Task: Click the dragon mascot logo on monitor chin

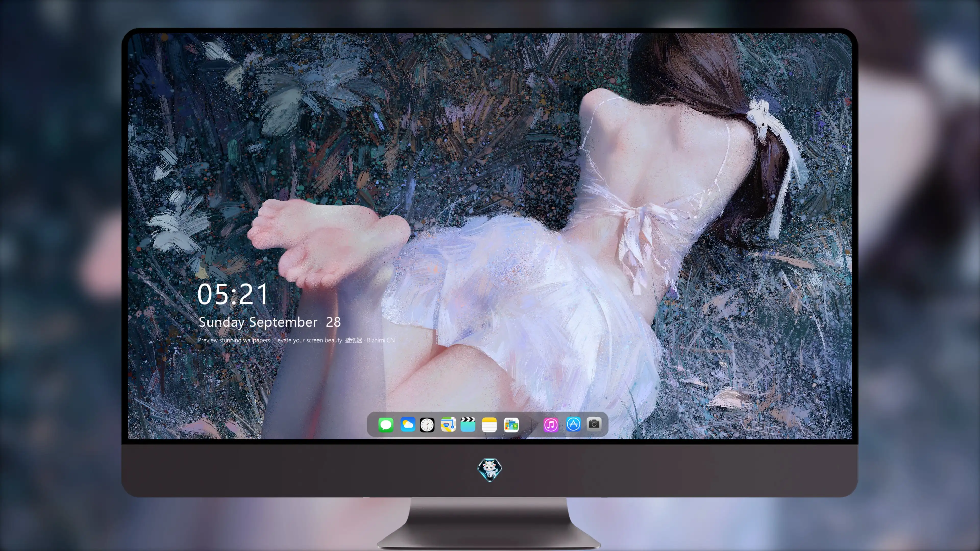Action: tap(490, 470)
